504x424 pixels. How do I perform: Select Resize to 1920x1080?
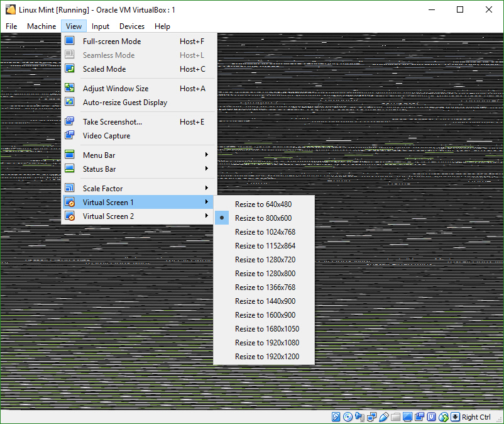[265, 342]
